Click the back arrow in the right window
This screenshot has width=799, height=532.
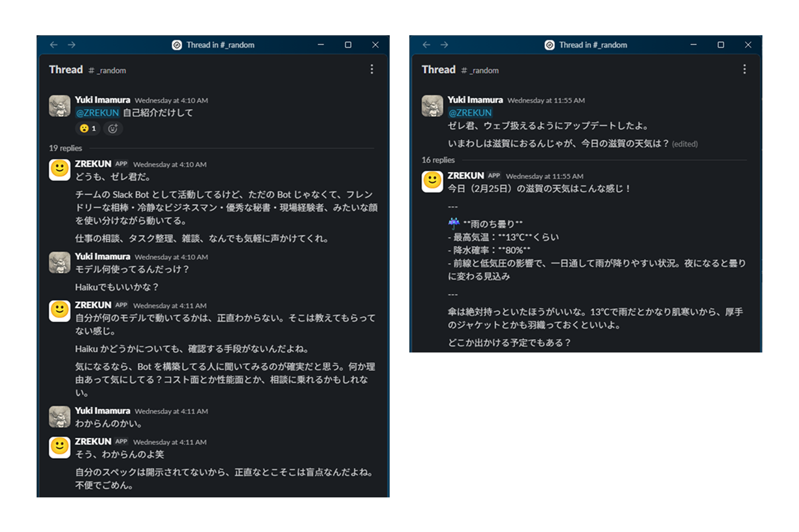click(426, 45)
